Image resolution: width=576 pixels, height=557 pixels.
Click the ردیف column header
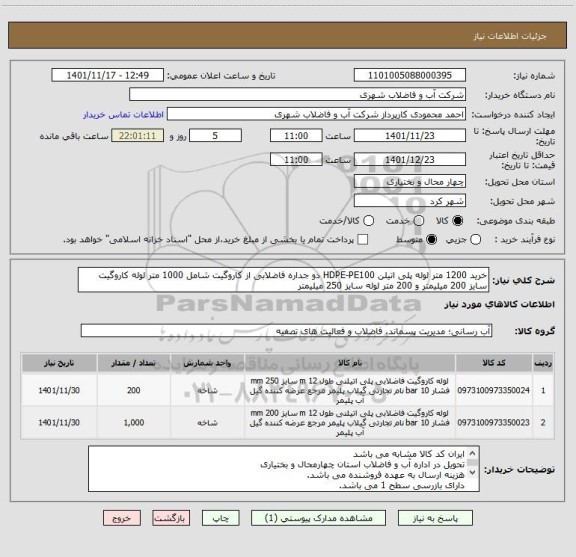(543, 363)
